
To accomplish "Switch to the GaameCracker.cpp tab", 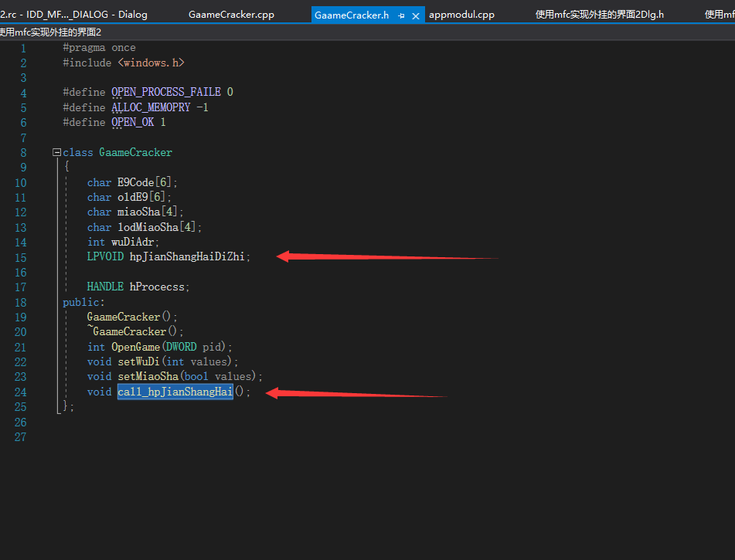I will click(x=231, y=15).
